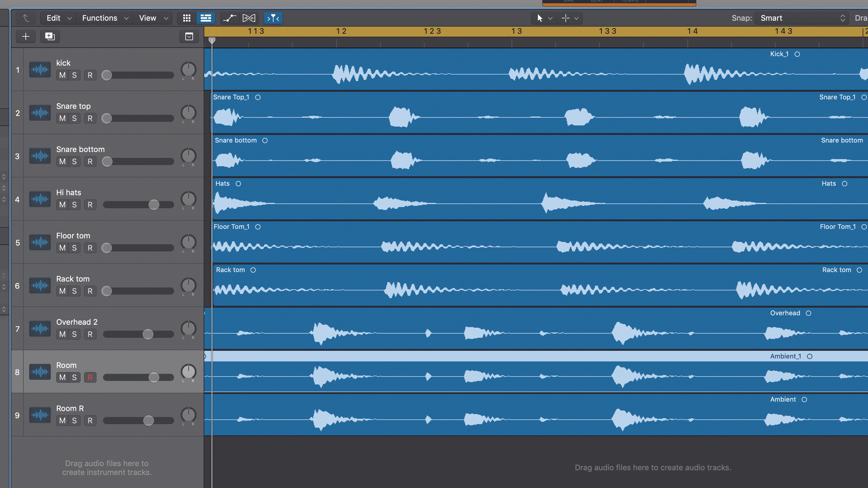Open Snap Smart dropdown

(x=802, y=18)
